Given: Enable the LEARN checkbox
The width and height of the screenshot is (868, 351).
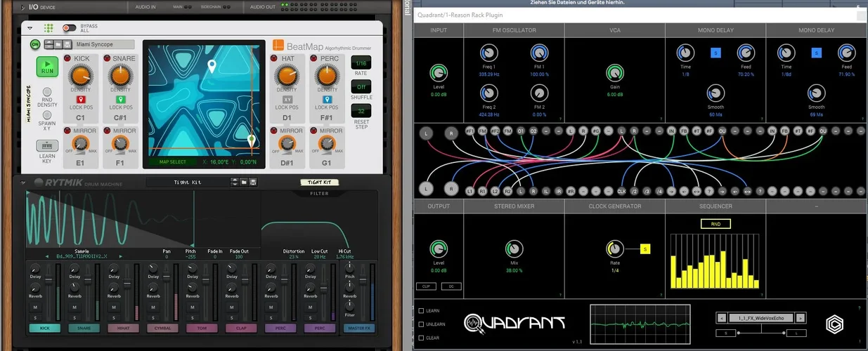Looking at the screenshot, I should click(x=421, y=311).
